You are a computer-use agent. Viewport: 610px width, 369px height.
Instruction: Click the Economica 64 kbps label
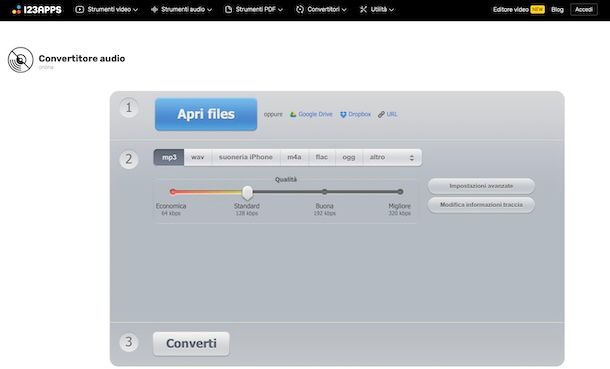[171, 209]
